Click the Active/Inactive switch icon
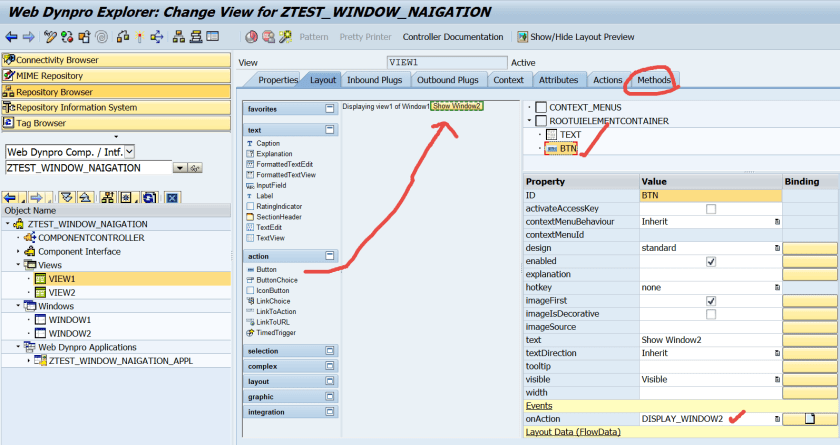Screen dimensions: 840x445 67,37
